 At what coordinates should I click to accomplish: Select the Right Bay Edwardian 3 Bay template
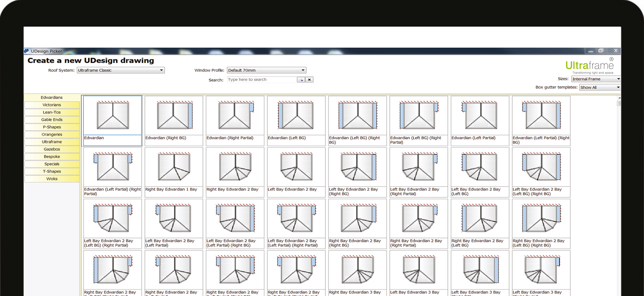[x=358, y=273]
